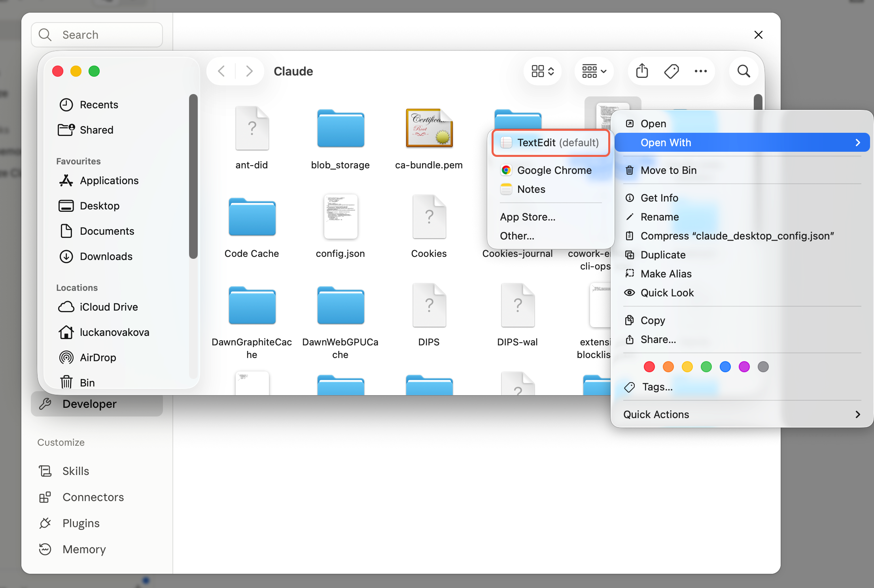Select Tags… in the context menu
The image size is (874, 588).
coord(742,387)
